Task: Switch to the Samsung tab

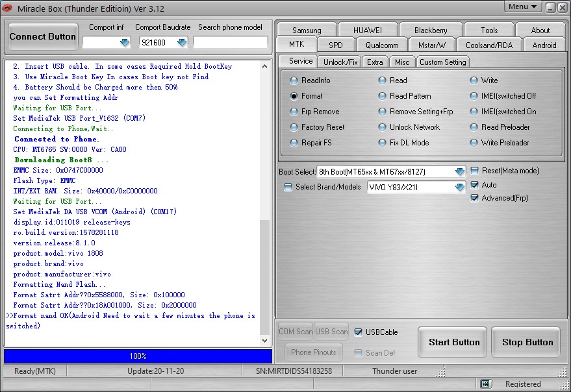Action: (x=307, y=31)
